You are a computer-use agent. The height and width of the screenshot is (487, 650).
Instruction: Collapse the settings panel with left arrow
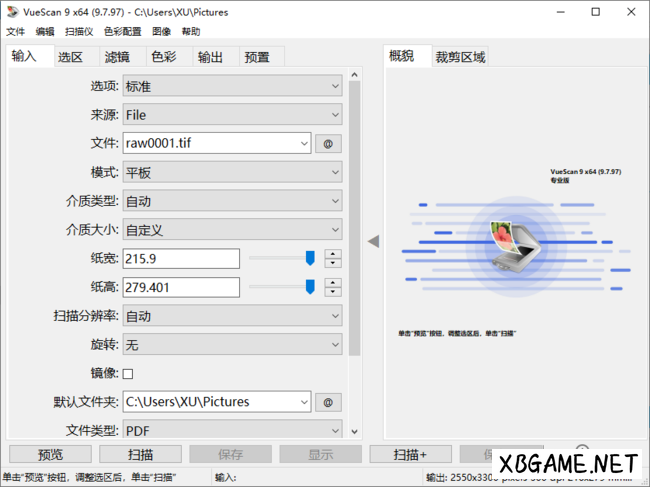click(373, 241)
